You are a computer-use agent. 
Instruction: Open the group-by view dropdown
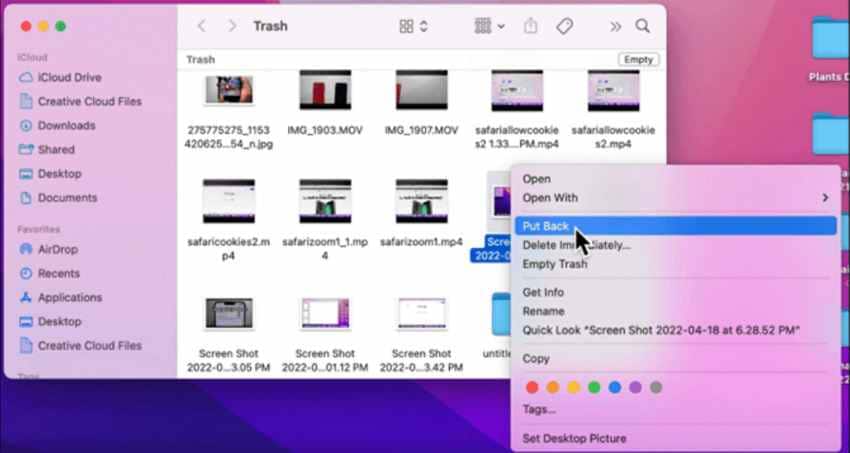click(x=490, y=26)
